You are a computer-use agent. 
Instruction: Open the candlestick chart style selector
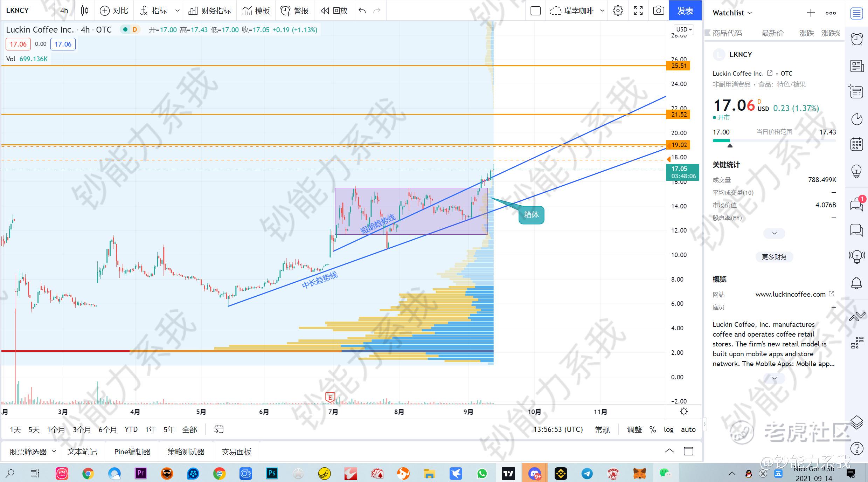coord(84,11)
